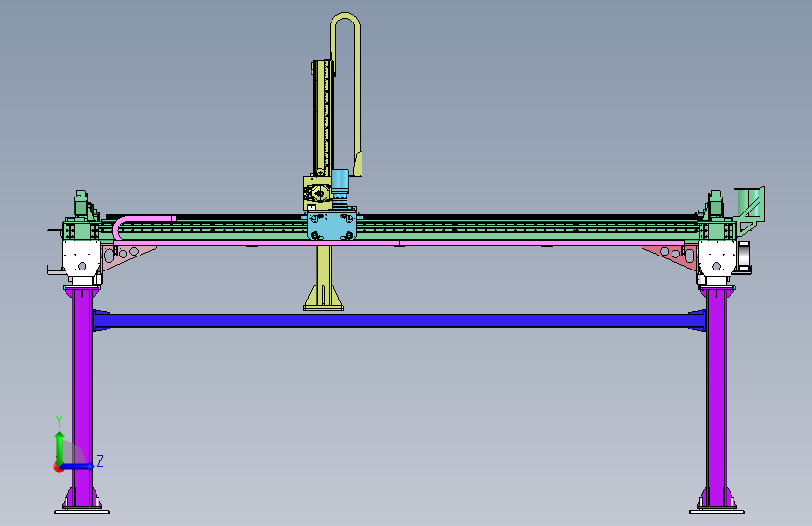812x526 pixels.
Task: Select the right column base plate
Action: [x=716, y=512]
